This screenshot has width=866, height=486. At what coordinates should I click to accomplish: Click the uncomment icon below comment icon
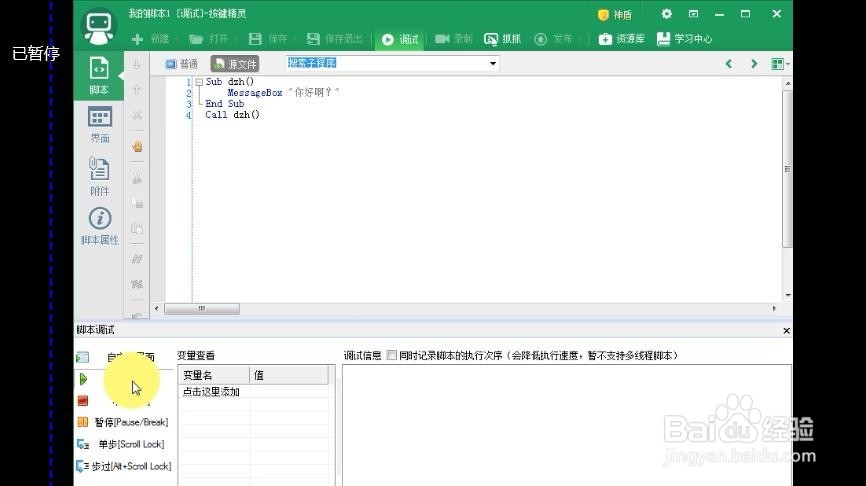pos(137,284)
